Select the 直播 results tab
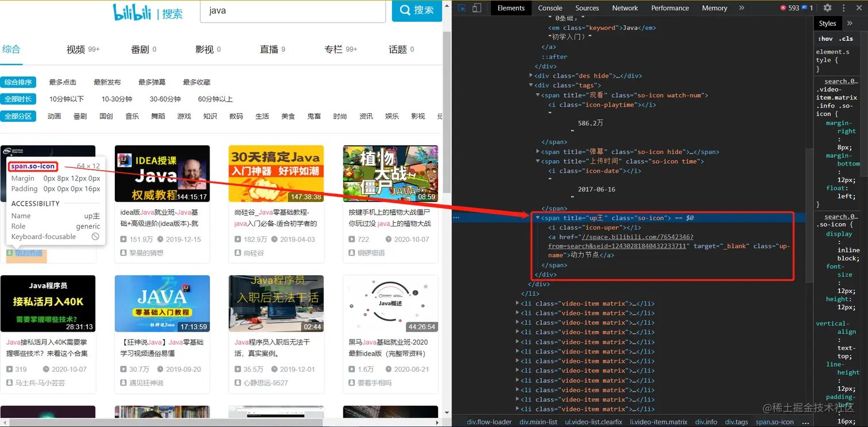 click(x=273, y=49)
